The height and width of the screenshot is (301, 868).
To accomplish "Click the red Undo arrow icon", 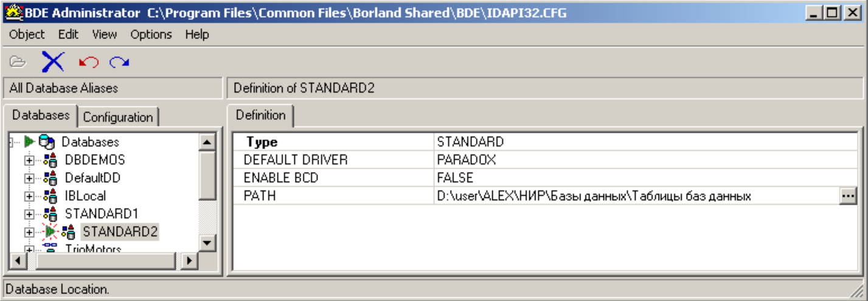I will [89, 62].
